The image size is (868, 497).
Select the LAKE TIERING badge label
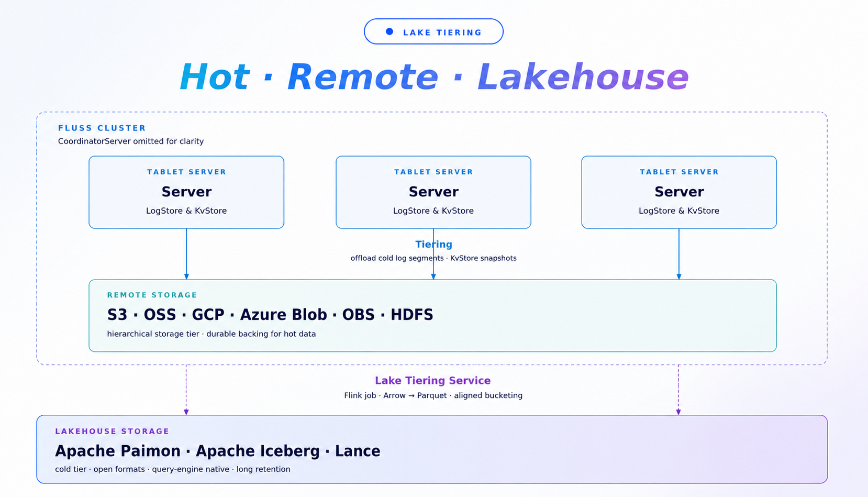442,32
